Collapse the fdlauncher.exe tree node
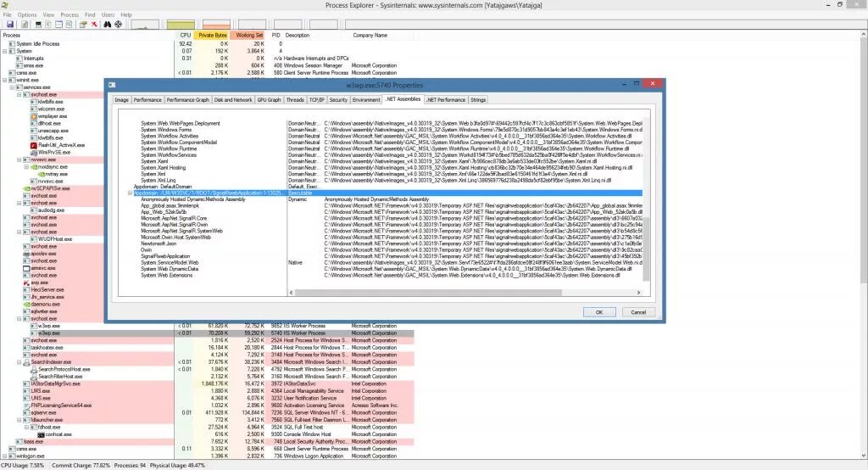The width and height of the screenshot is (868, 470). [x=19, y=420]
